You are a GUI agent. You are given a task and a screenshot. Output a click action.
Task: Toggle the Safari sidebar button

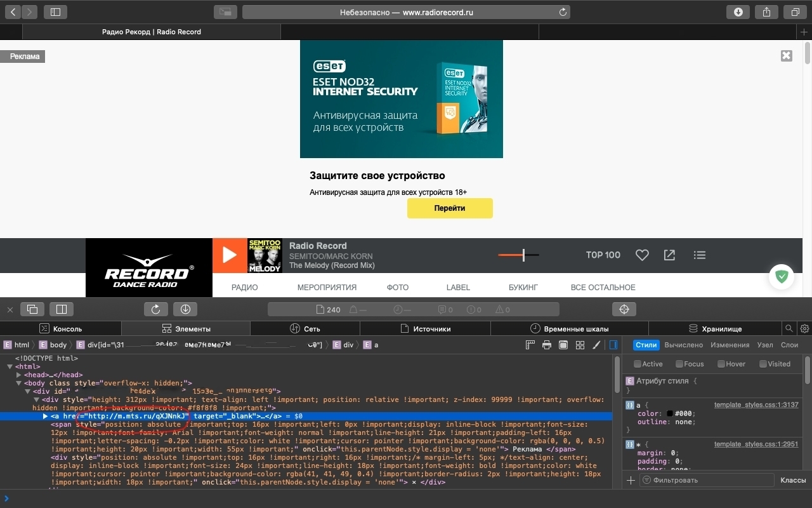55,12
